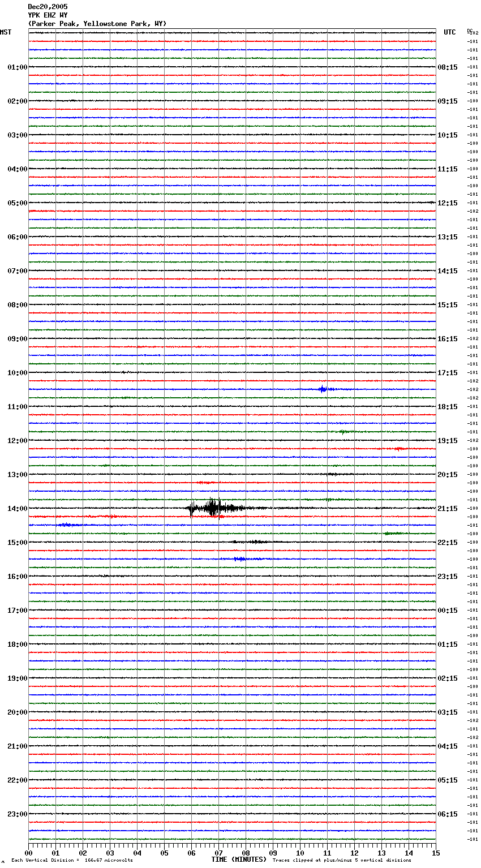Select the 01:00 MST hour label
481x868 pixels.
[18, 67]
